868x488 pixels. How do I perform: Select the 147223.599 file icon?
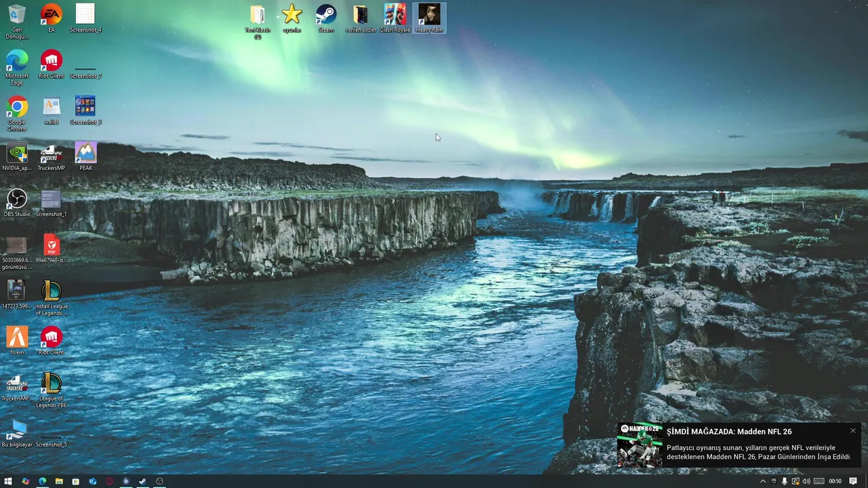point(17,295)
